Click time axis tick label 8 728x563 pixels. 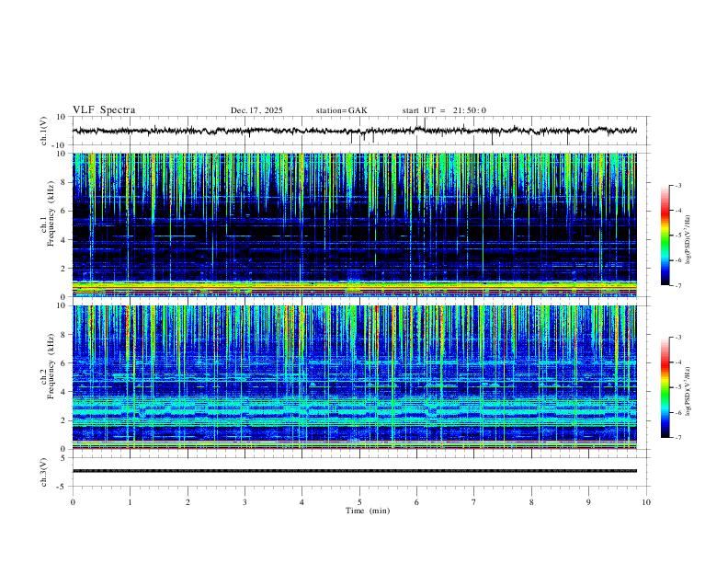tap(531, 502)
